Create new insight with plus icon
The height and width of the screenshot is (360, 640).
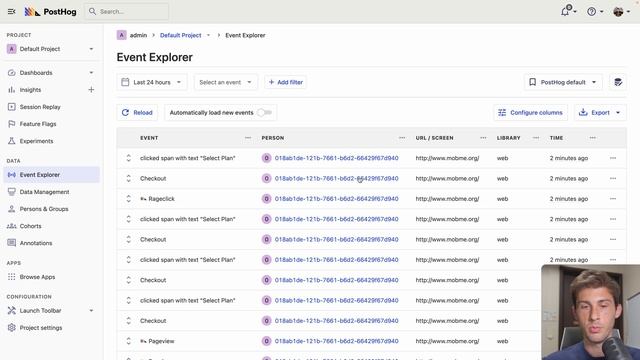point(91,90)
